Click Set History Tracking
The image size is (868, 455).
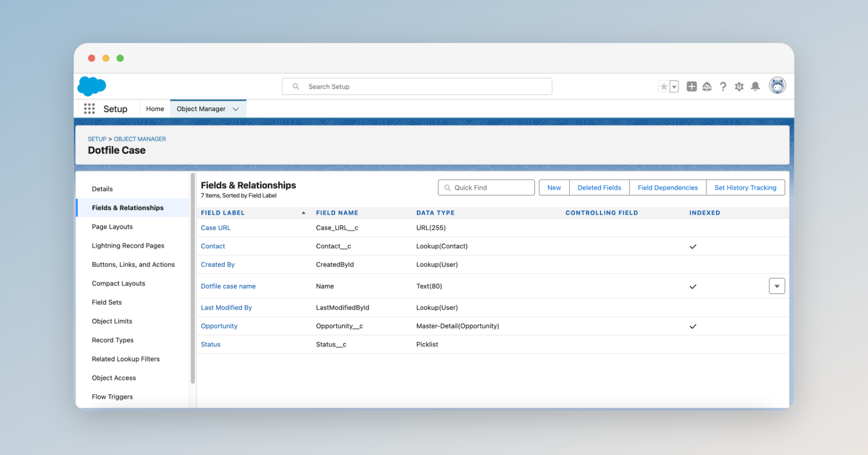(x=746, y=188)
